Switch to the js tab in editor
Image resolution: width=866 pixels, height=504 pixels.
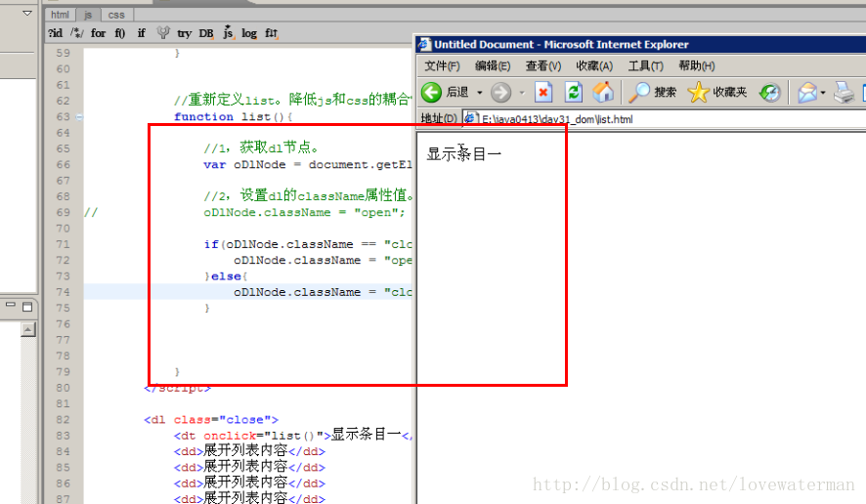pos(88,15)
